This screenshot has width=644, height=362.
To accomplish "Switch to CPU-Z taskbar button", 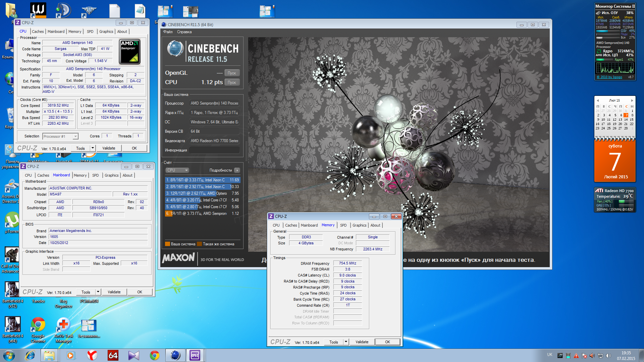I will (x=195, y=355).
